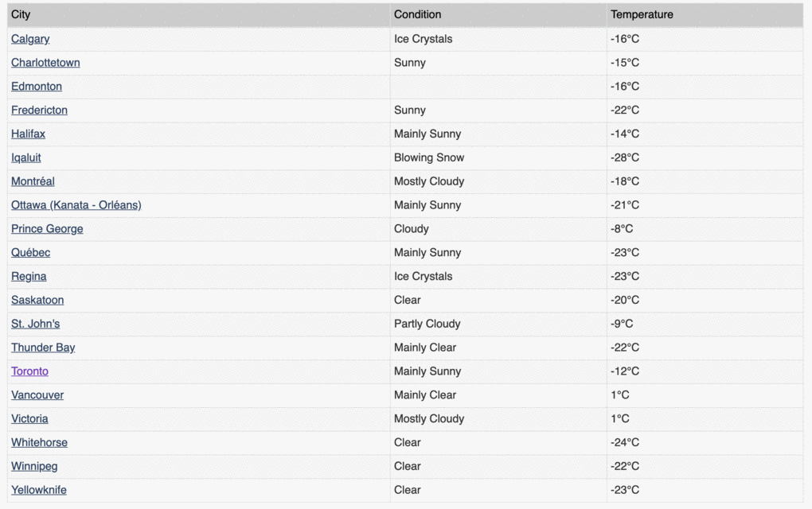
Task: Select Prince George's Cloudy condition
Action: coord(412,229)
